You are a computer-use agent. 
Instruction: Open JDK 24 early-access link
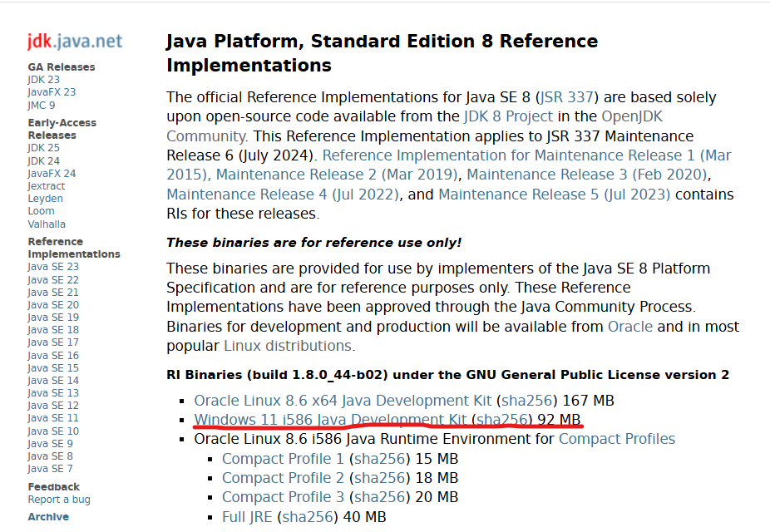(44, 161)
